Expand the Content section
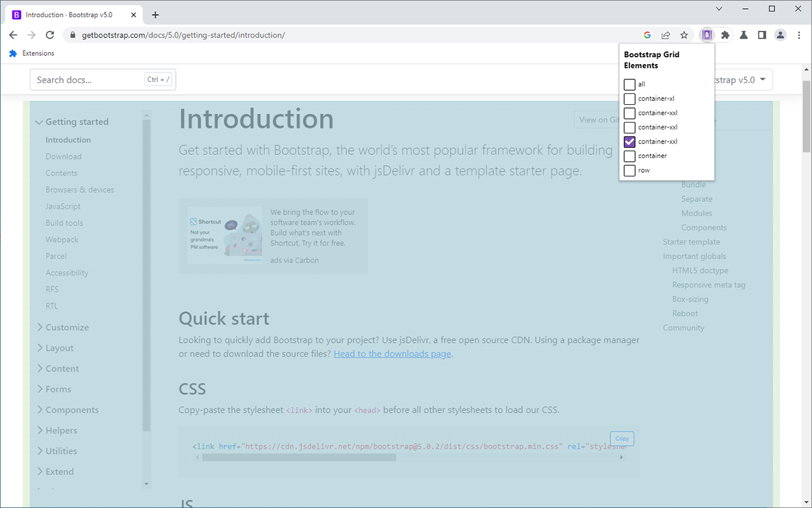The width and height of the screenshot is (812, 508). pyautogui.click(x=57, y=369)
